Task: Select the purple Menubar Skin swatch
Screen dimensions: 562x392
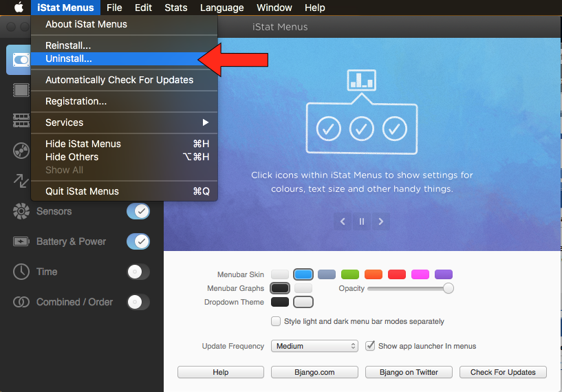Action: pyautogui.click(x=444, y=274)
